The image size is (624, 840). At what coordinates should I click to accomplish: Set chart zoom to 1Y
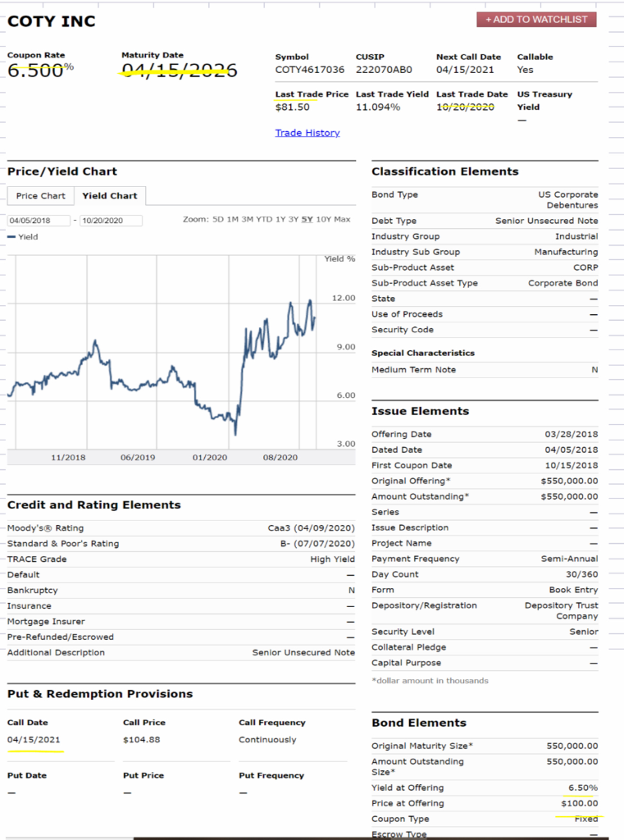click(280, 220)
